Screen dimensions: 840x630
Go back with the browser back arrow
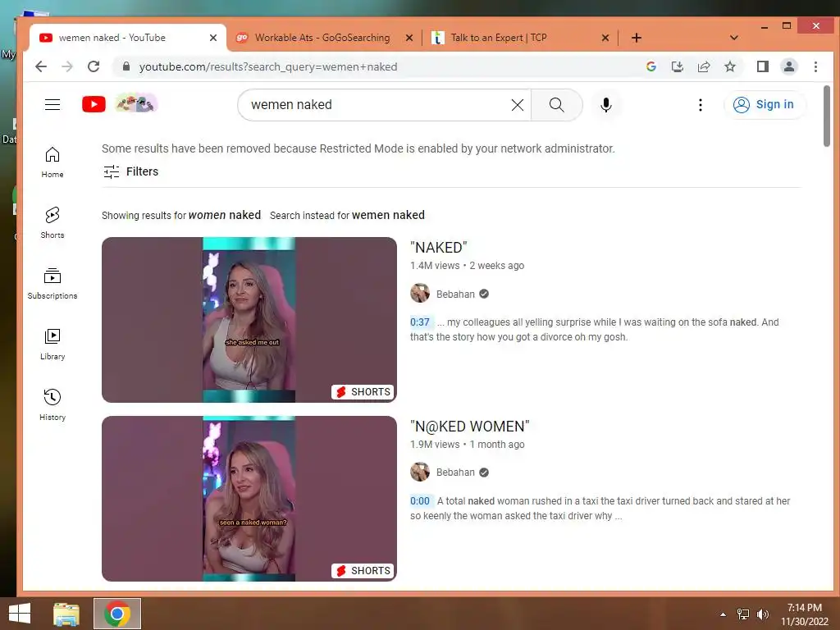41,66
